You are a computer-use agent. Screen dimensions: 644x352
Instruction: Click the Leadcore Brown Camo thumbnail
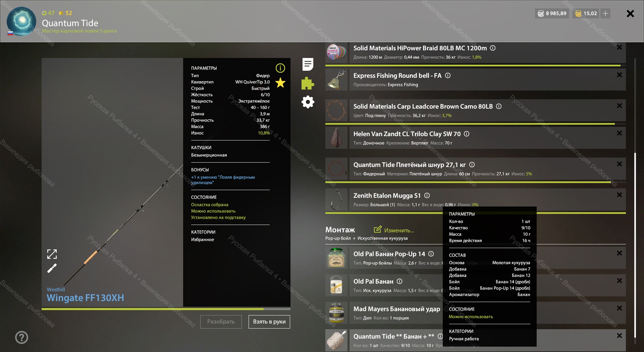pos(336,110)
